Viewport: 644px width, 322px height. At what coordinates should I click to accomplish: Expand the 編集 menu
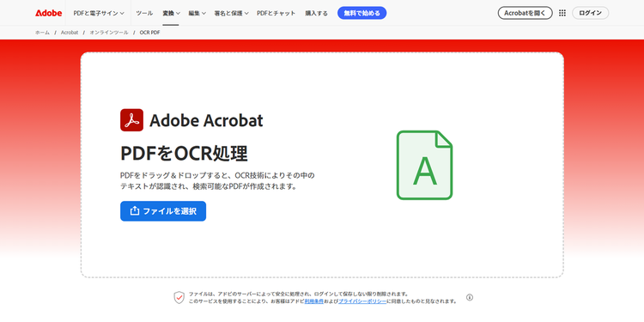tap(197, 13)
